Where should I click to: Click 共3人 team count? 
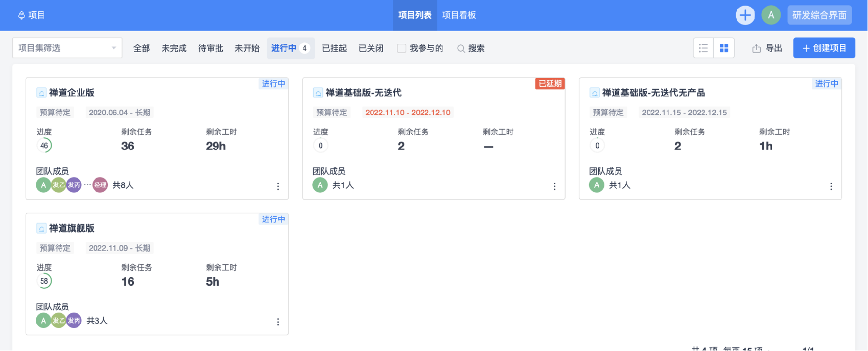tap(97, 321)
